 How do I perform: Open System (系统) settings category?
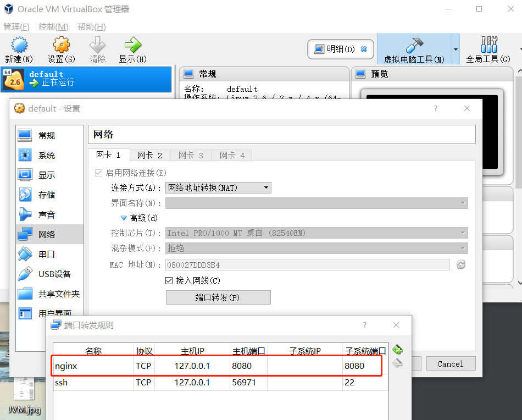click(49, 155)
